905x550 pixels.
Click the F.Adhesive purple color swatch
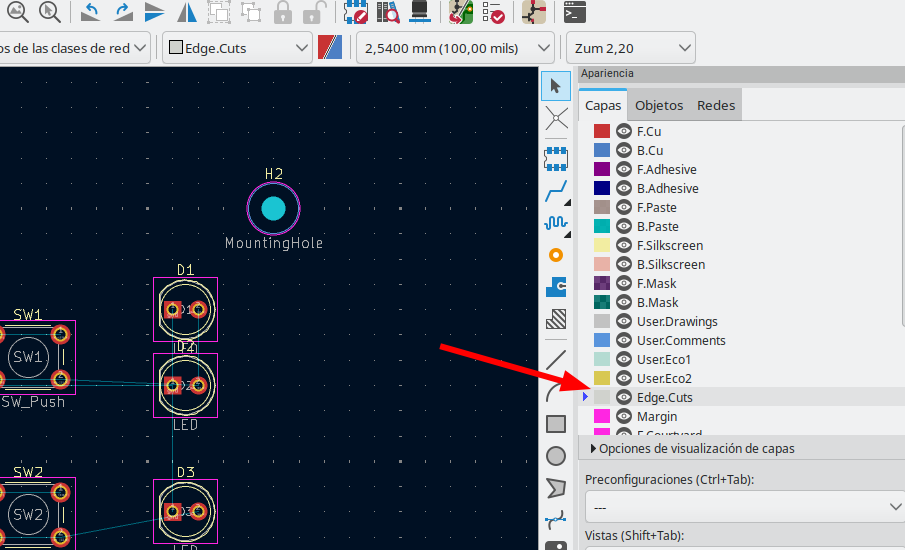tap(602, 169)
